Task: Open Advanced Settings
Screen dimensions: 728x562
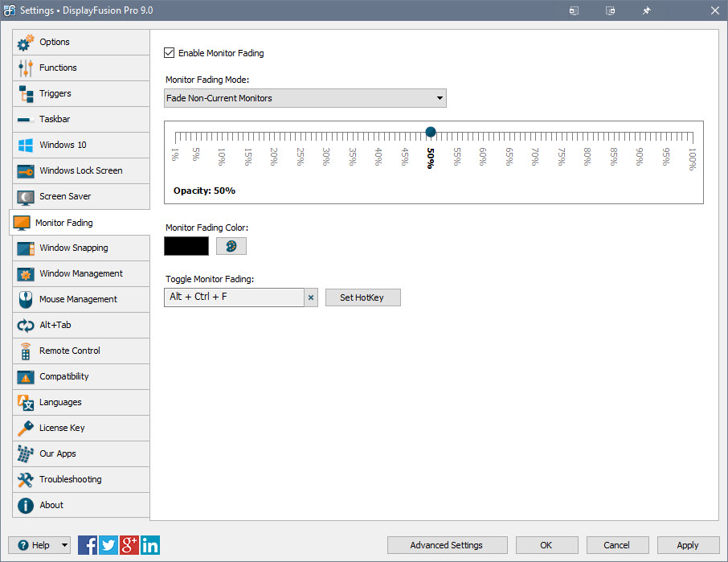Action: [447, 545]
